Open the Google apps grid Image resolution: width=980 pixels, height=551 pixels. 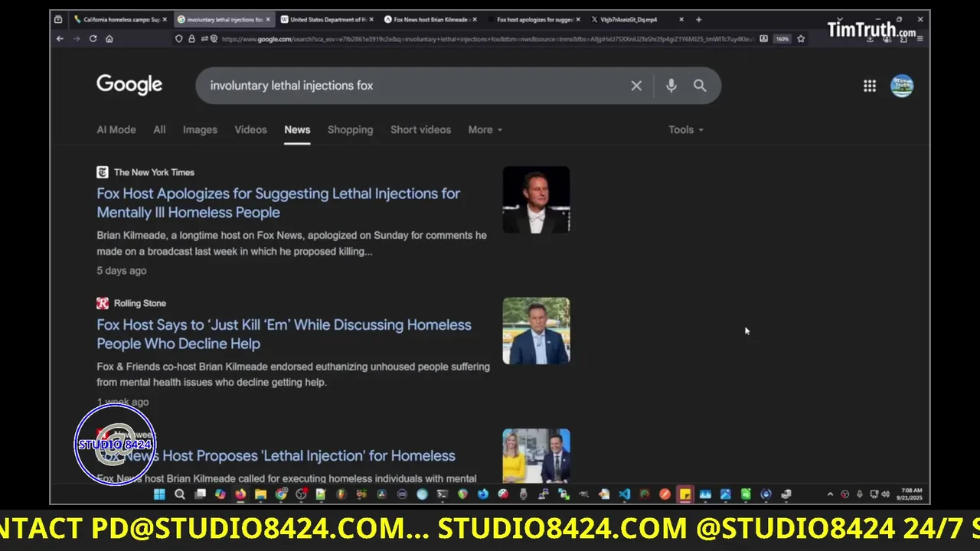pos(870,86)
